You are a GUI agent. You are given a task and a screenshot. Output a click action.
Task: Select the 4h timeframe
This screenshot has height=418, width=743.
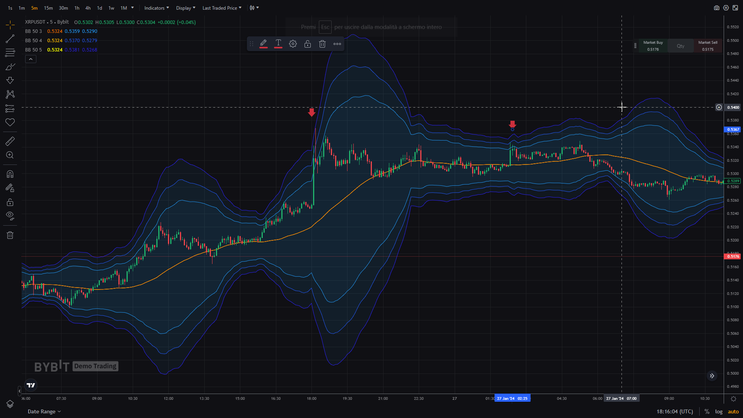[x=88, y=8]
